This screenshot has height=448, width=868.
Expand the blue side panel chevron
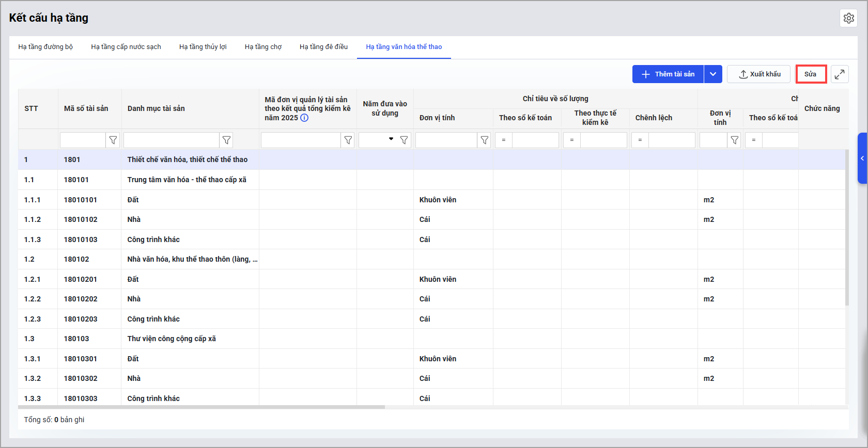pos(862,158)
